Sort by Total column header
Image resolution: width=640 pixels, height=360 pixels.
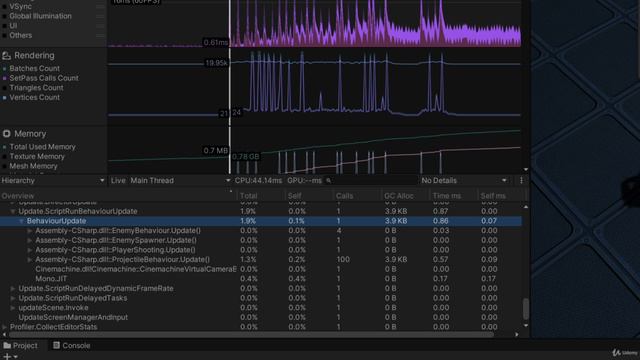[x=261, y=196]
